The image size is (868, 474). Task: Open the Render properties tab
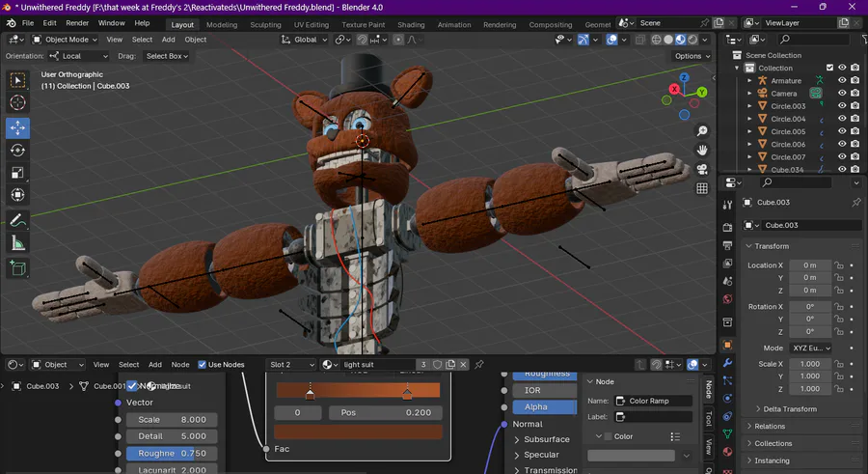click(x=727, y=227)
